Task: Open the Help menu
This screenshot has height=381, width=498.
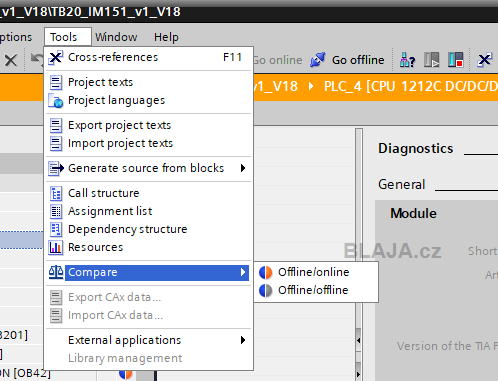Action: pos(166,37)
